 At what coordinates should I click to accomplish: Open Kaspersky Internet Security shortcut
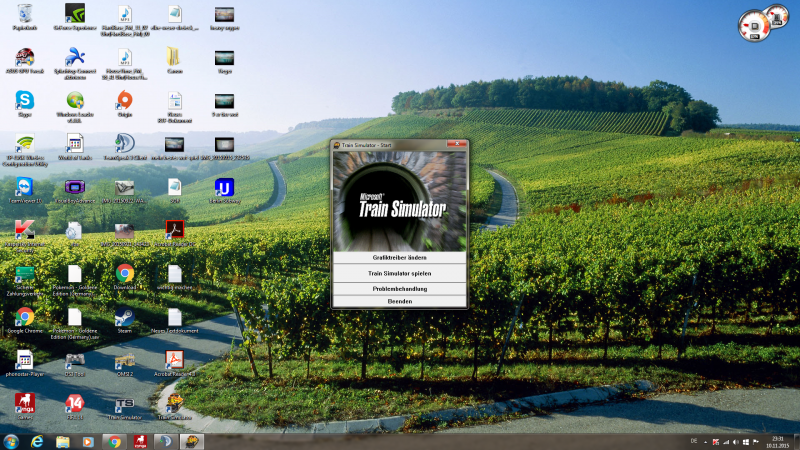pos(24,236)
